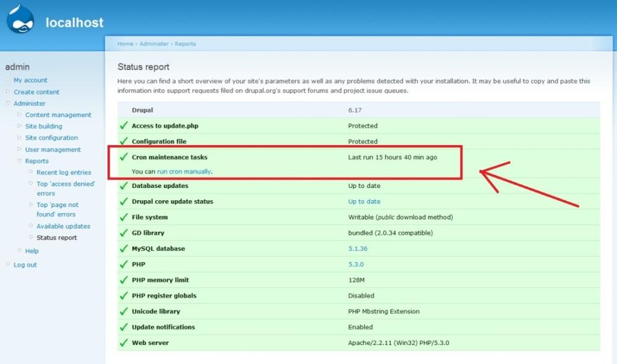Open PHP version 5.3.0 link
The image size is (617, 364).
tap(355, 265)
